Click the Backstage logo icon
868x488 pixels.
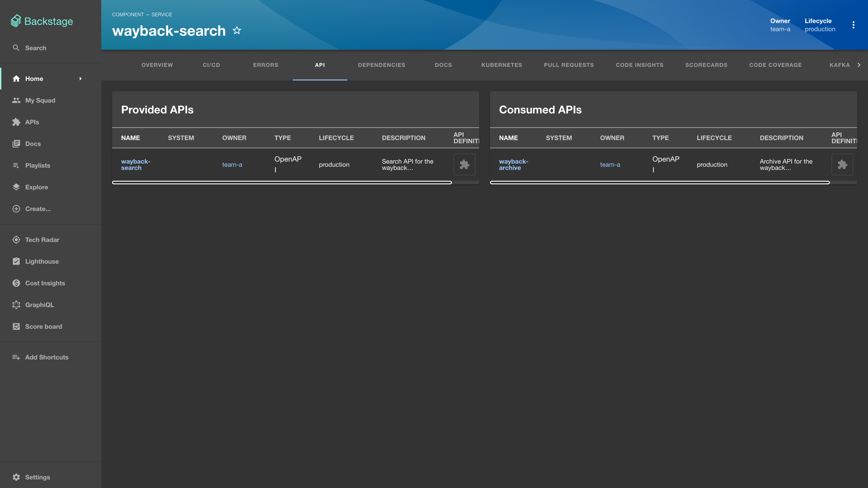[x=16, y=21]
